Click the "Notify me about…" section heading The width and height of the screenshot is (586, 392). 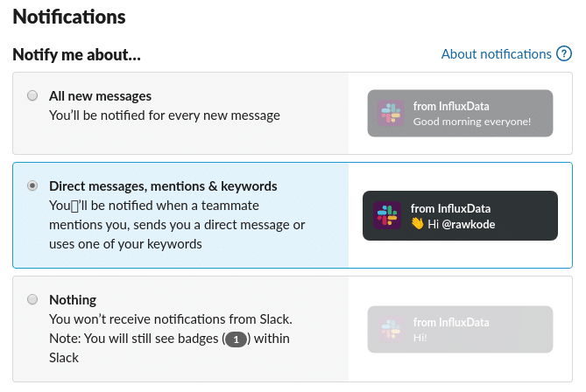[x=77, y=54]
